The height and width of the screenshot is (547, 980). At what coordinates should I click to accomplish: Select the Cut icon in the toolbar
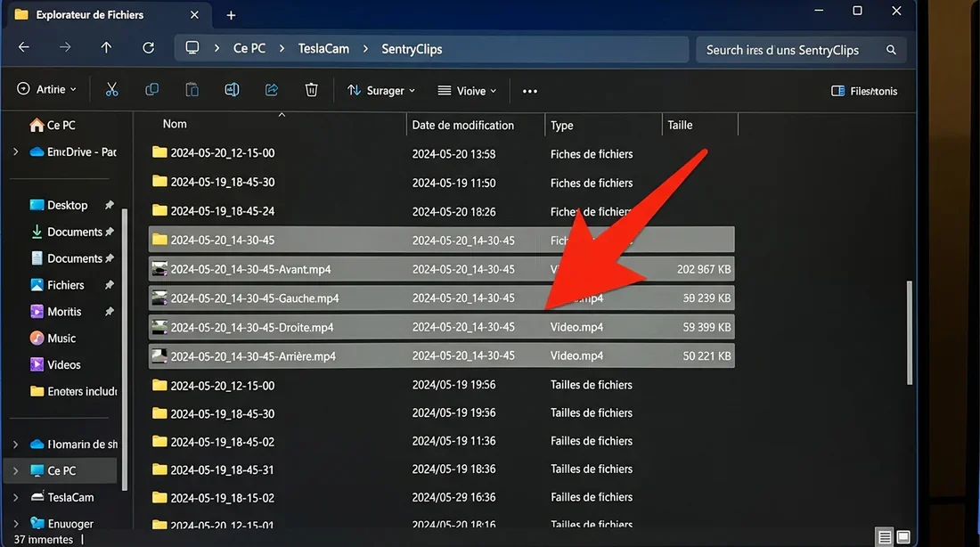pyautogui.click(x=111, y=89)
